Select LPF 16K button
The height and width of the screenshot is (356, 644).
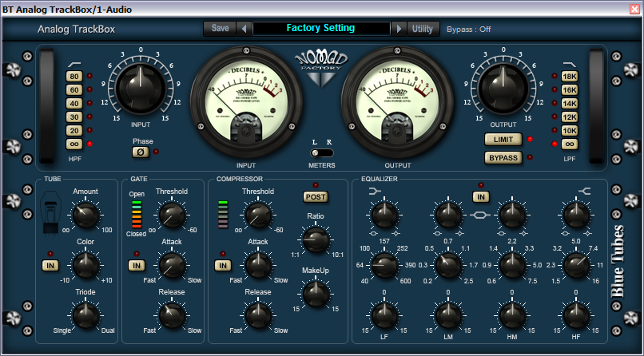pos(570,90)
